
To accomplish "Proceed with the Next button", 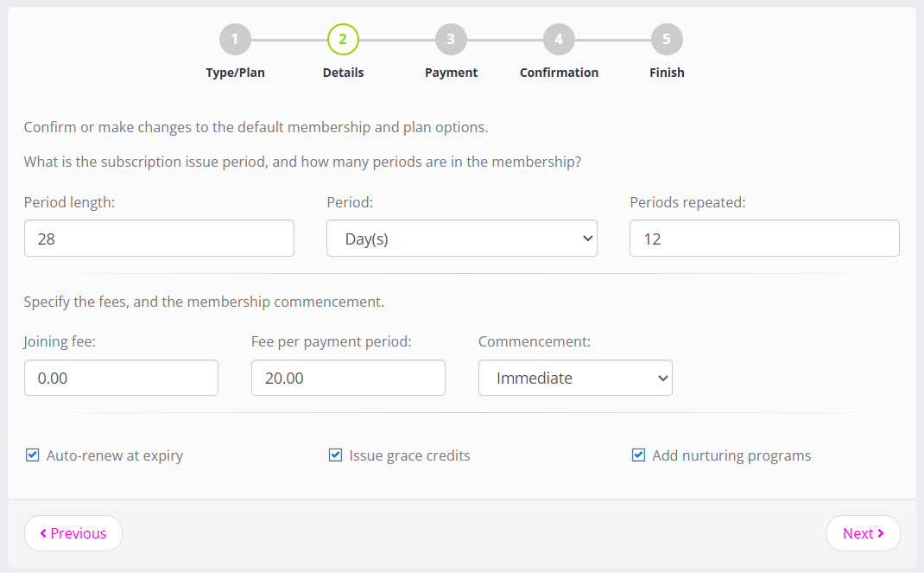I will [863, 533].
